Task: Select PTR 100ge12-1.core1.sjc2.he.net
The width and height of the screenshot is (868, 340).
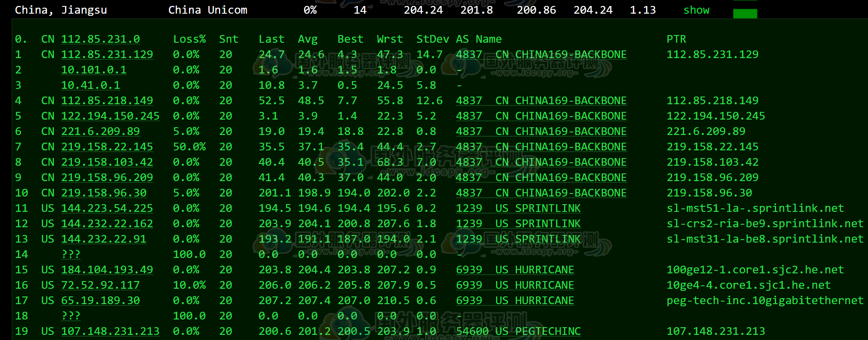Action: (755, 270)
